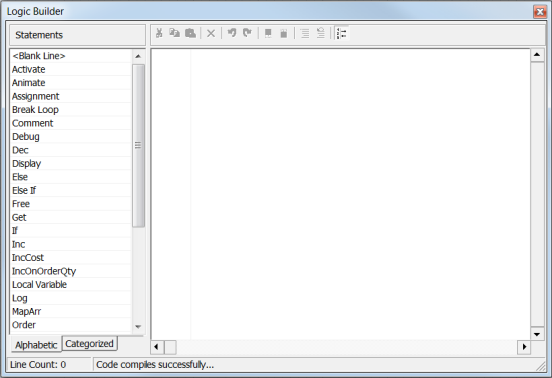Image resolution: width=552 pixels, height=378 pixels.
Task: Click the Cut scissors icon
Action: pos(159,33)
